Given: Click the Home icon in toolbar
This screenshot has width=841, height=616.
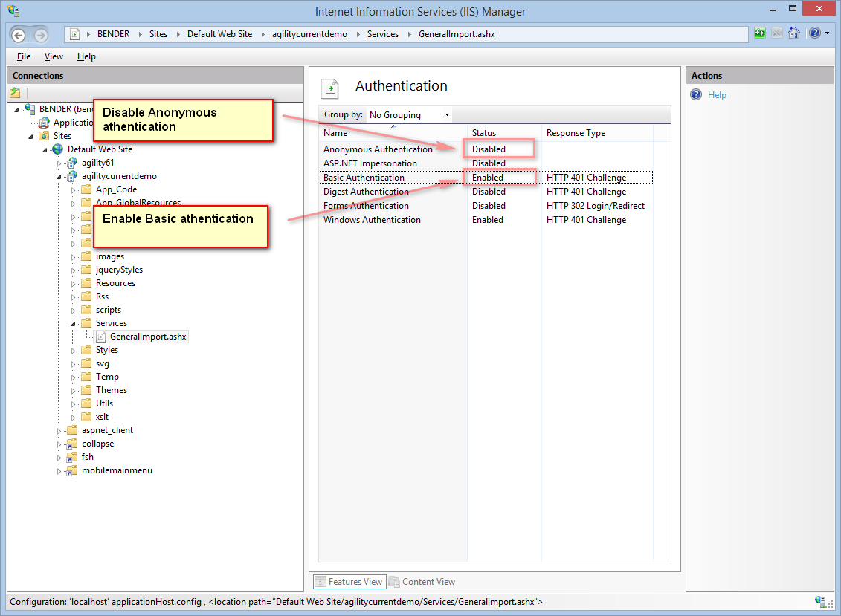Looking at the screenshot, I should click(794, 33).
